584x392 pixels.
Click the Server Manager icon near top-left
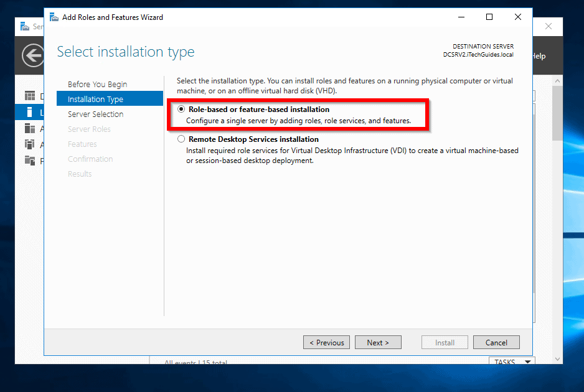[25, 26]
